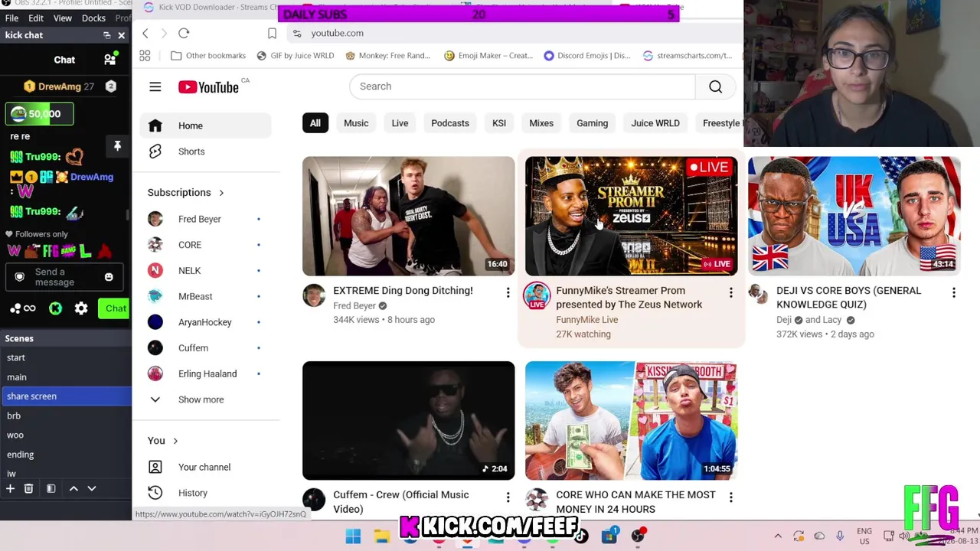Click the YouTube logo
Screen dimensions: 980x551
208,87
